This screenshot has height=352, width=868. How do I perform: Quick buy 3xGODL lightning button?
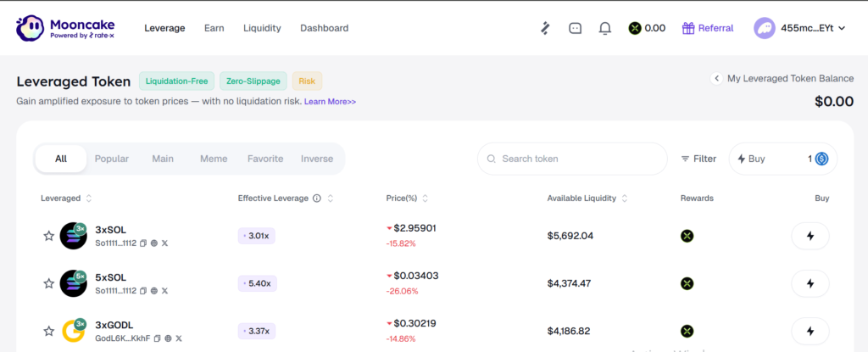tap(810, 332)
